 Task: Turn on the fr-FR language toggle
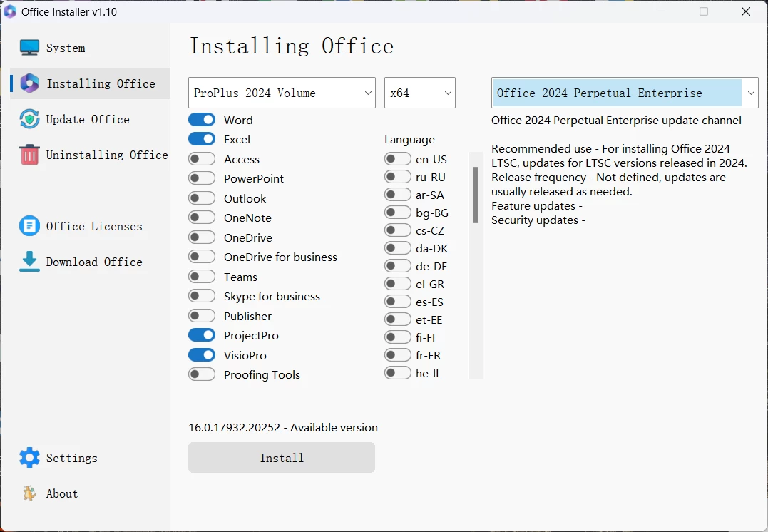[398, 354]
